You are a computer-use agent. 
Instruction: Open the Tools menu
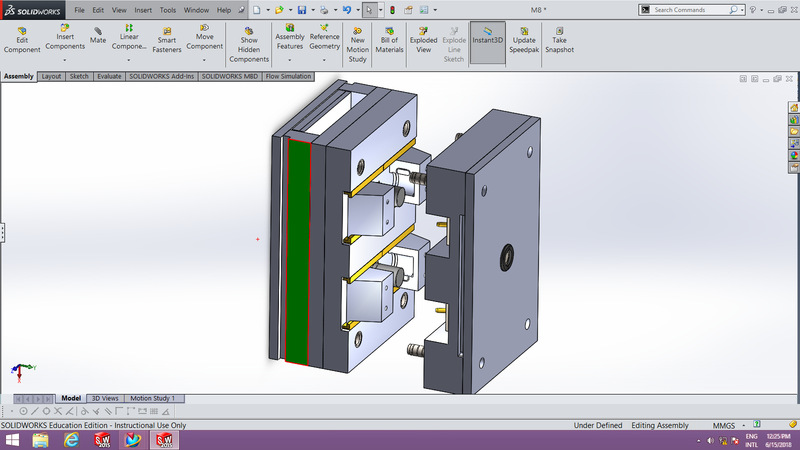pyautogui.click(x=167, y=10)
